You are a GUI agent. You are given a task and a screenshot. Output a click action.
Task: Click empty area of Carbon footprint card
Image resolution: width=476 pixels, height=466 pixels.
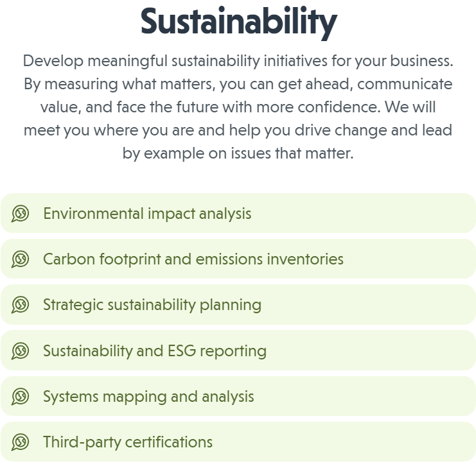point(410,259)
